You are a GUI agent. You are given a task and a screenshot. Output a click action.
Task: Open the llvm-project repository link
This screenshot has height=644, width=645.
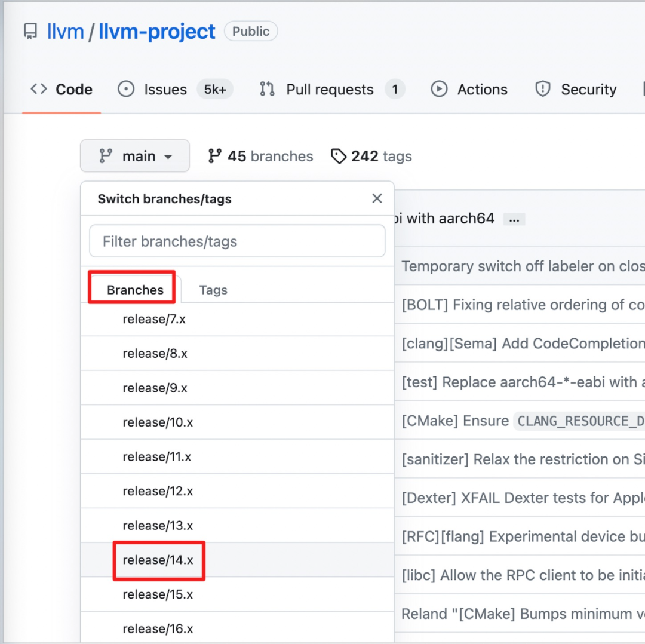156,32
